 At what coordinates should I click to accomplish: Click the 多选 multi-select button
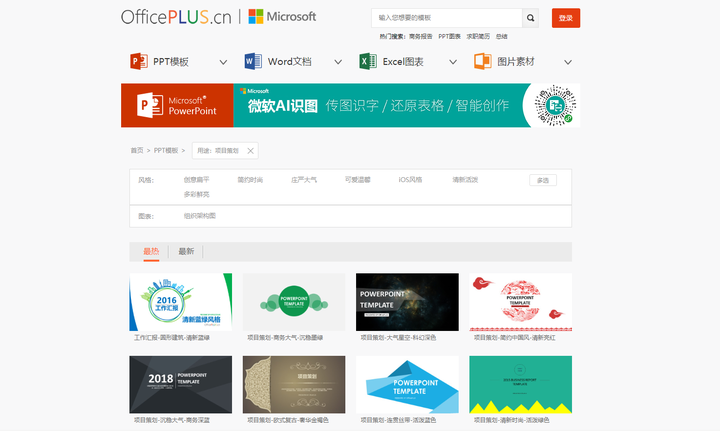pos(543,180)
